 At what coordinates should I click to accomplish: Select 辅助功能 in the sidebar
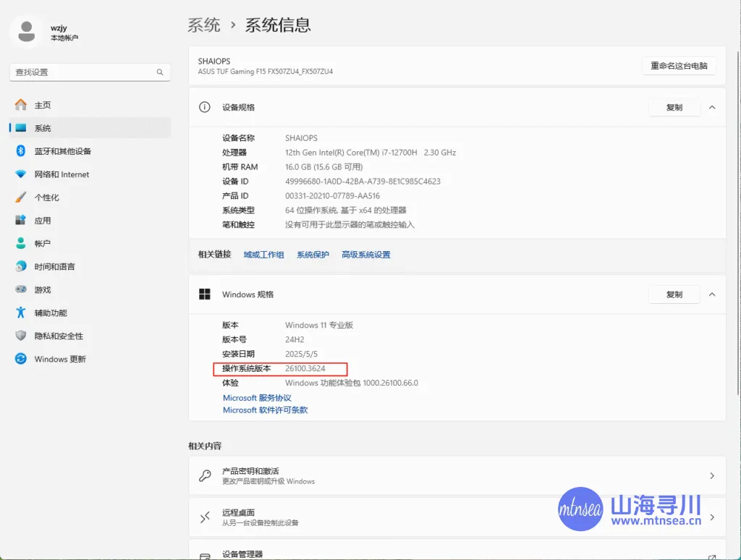tap(90, 313)
